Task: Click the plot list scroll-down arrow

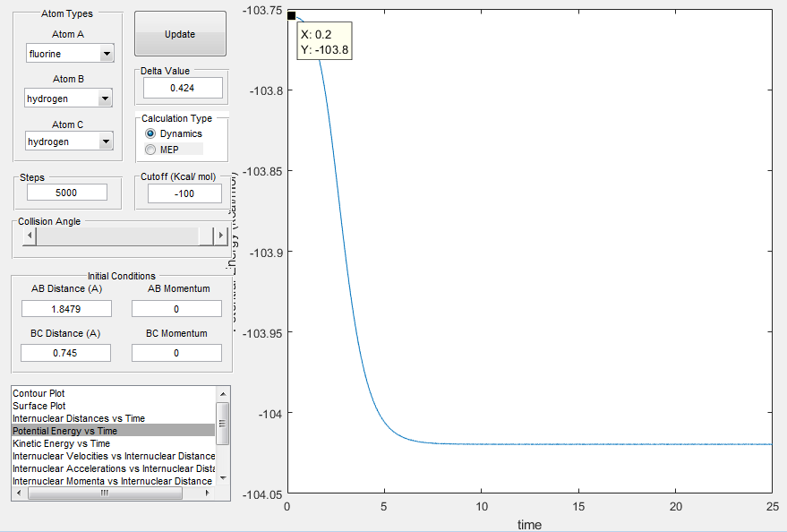Action: point(223,478)
